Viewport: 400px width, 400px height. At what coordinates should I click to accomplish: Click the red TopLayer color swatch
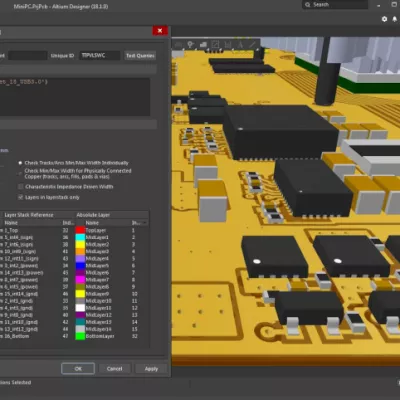pos(80,230)
